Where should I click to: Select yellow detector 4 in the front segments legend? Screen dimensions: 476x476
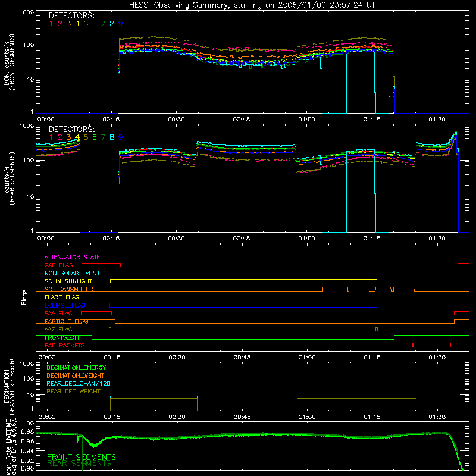tap(77, 24)
